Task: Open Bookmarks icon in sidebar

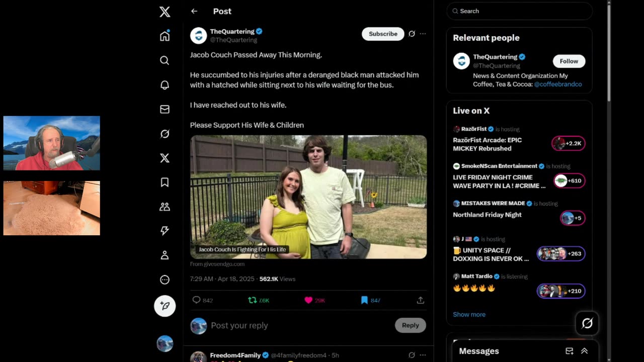Action: point(165,183)
